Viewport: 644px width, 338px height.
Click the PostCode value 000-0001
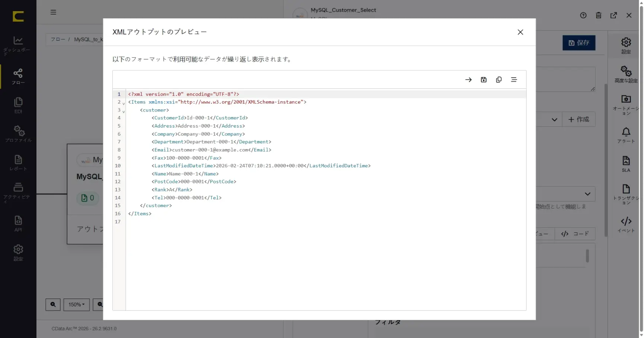192,182
